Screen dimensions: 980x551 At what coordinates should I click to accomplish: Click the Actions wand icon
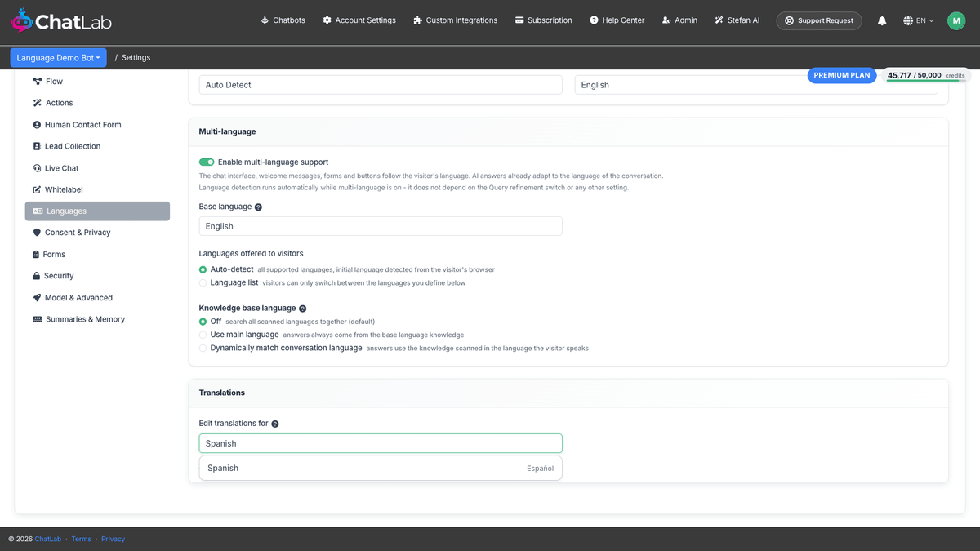tap(37, 103)
